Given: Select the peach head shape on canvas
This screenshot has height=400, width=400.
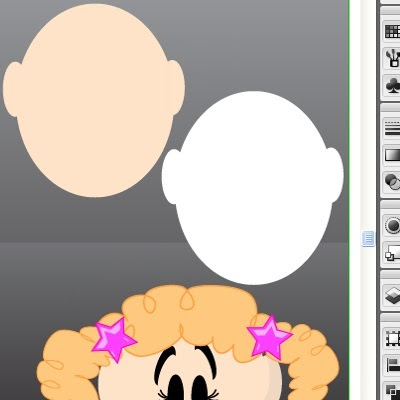Looking at the screenshot, I should pyautogui.click(x=94, y=100).
